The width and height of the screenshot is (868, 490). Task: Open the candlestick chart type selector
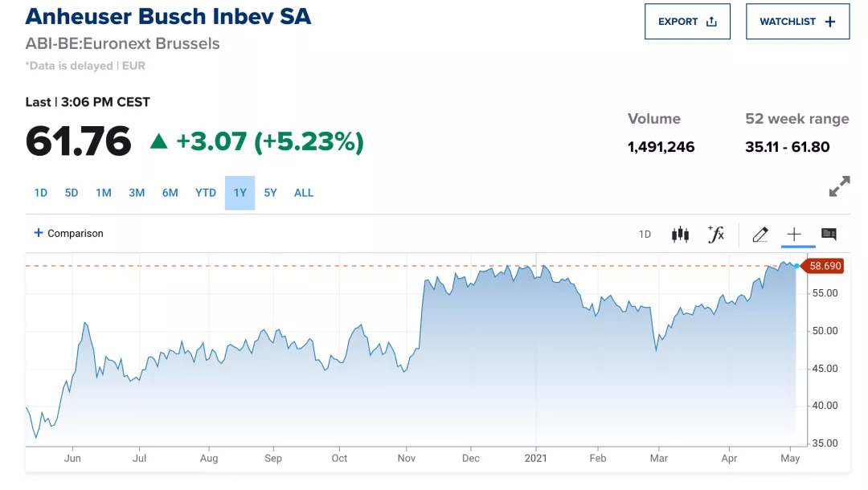[x=680, y=235]
